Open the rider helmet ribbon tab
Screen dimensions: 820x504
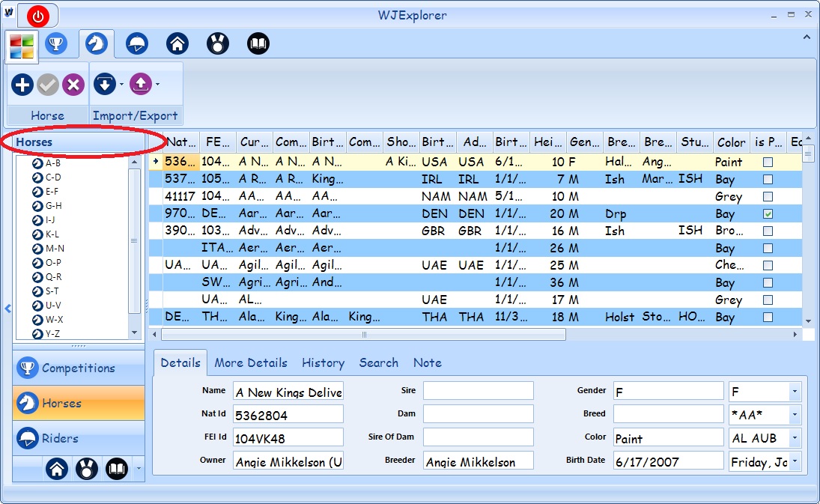pos(136,44)
